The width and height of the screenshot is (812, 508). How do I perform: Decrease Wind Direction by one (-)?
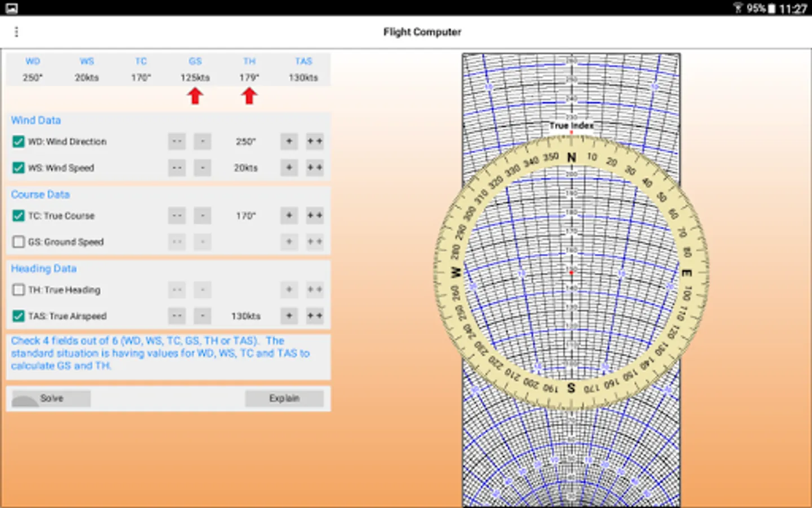click(202, 141)
